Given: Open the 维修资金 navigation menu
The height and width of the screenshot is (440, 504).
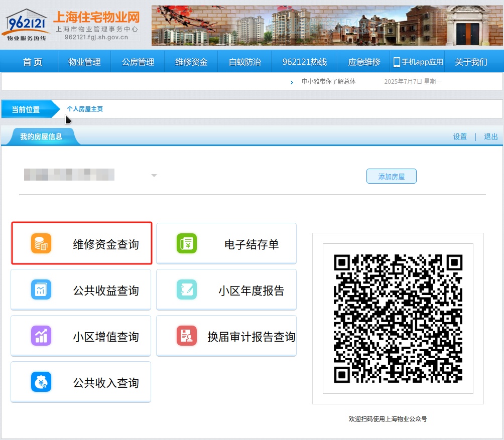Looking at the screenshot, I should pos(191,62).
